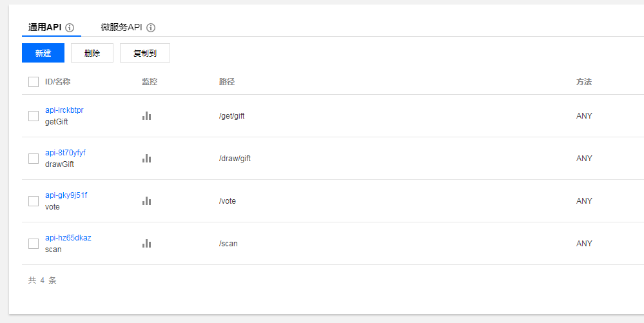The width and height of the screenshot is (644, 323).
Task: Select the scan API row checkbox
Action: (34, 244)
